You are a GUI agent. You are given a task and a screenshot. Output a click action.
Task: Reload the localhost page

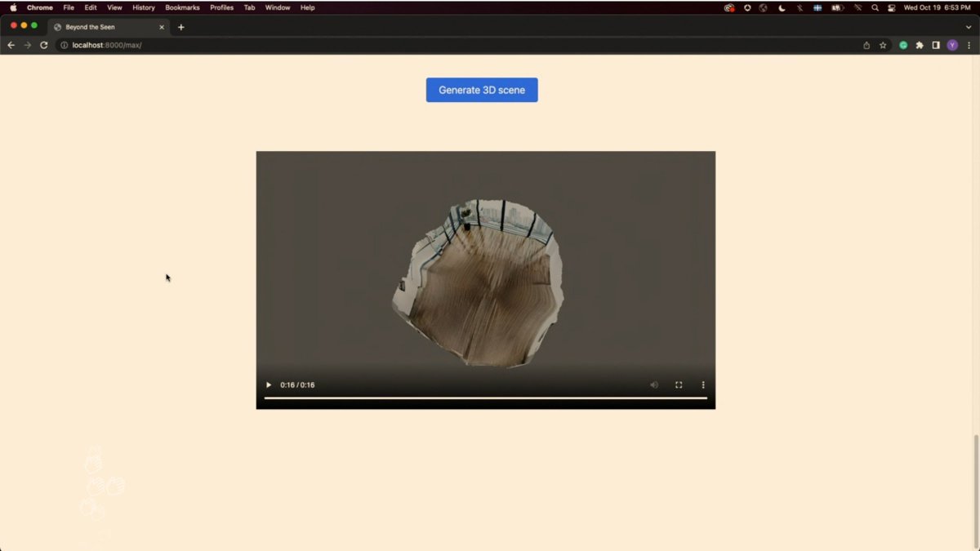point(43,45)
